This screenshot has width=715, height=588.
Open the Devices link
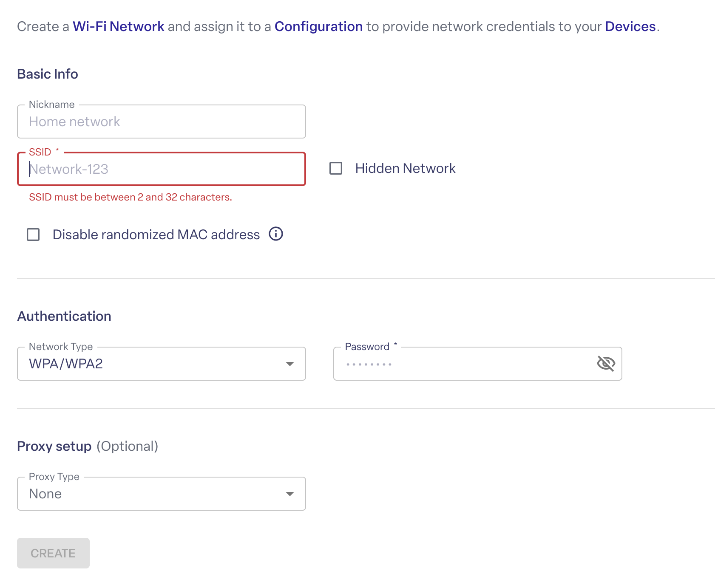(630, 26)
